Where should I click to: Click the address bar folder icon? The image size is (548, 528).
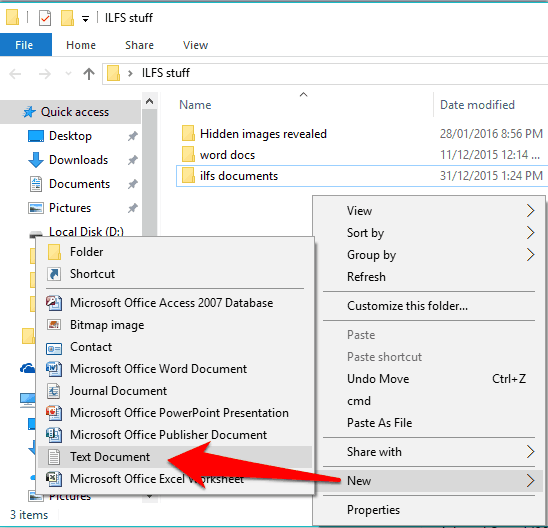coord(113,73)
